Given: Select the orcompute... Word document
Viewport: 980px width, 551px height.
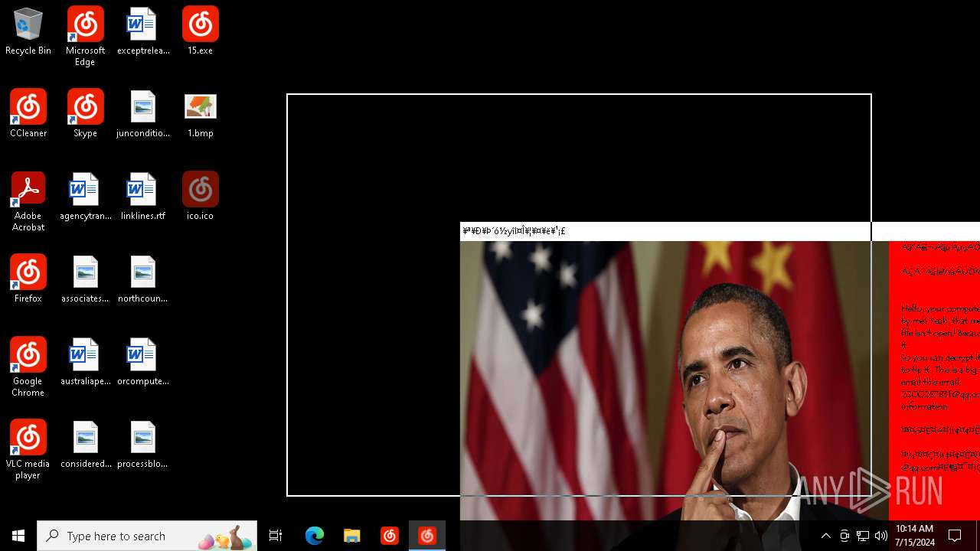Looking at the screenshot, I should (143, 363).
